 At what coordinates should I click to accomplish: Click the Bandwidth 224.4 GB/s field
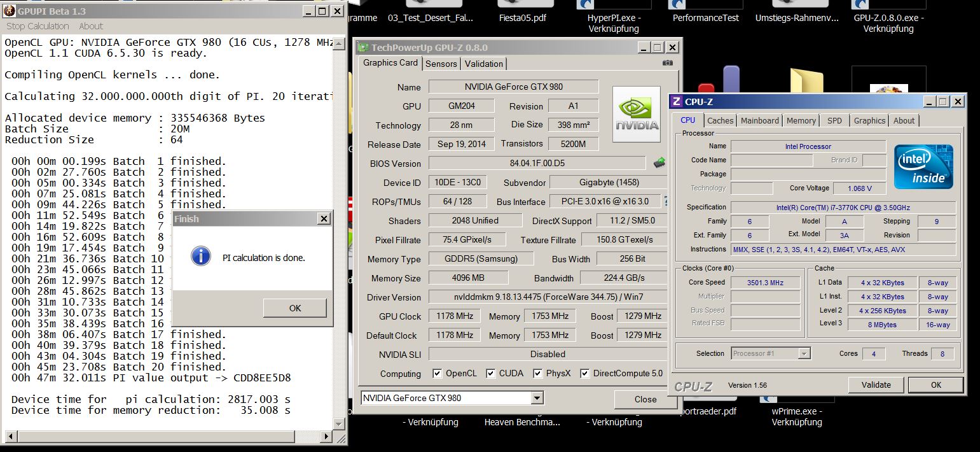(x=623, y=278)
